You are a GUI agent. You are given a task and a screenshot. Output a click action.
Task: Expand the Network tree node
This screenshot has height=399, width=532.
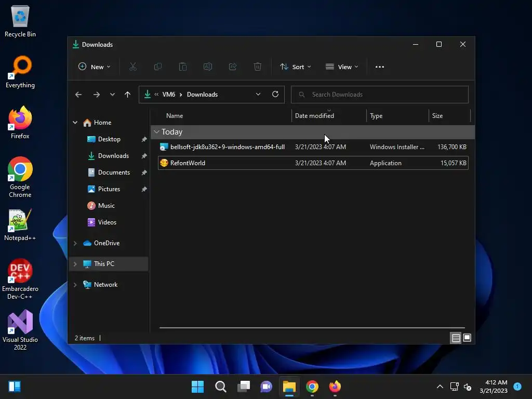point(75,285)
